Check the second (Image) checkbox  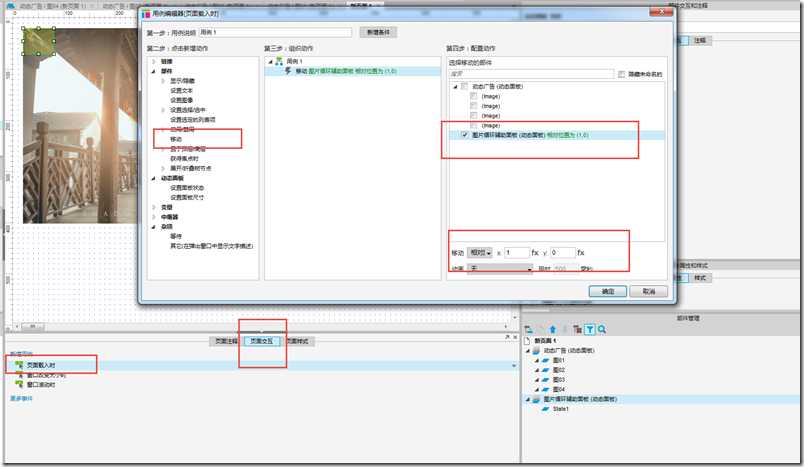[474, 106]
